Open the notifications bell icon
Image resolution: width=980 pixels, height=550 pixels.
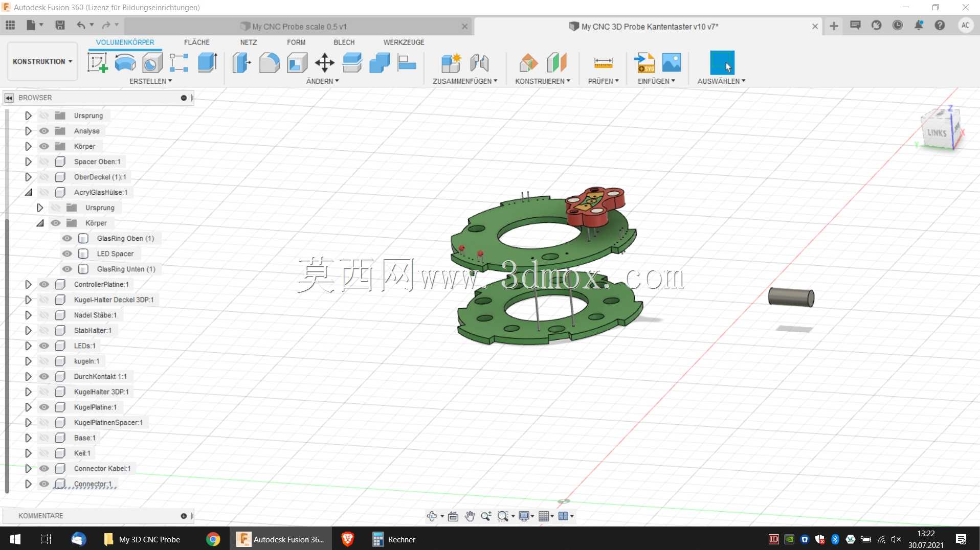[919, 25]
